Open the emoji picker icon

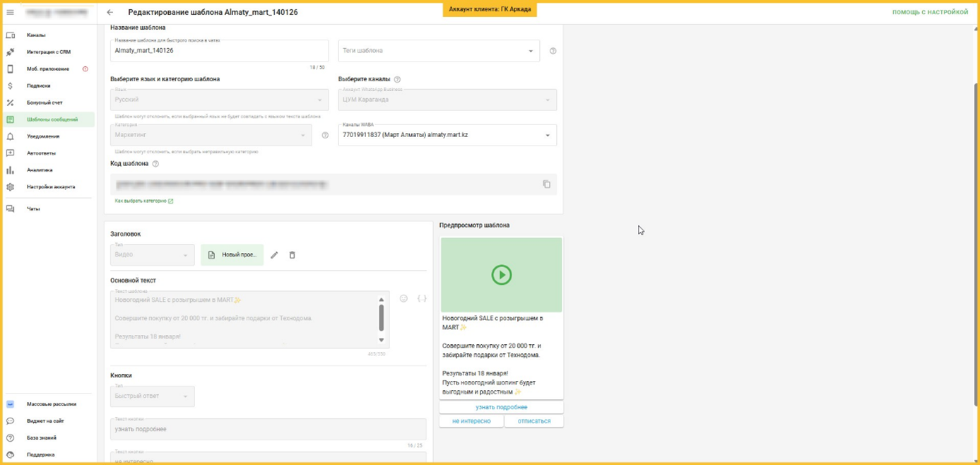[x=403, y=299]
